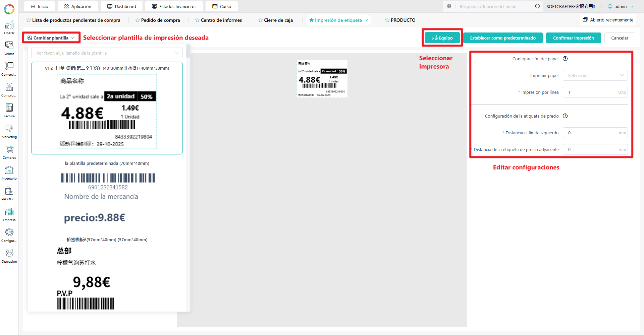Toggle favorite star on PRODUCTO tab

pos(387,20)
